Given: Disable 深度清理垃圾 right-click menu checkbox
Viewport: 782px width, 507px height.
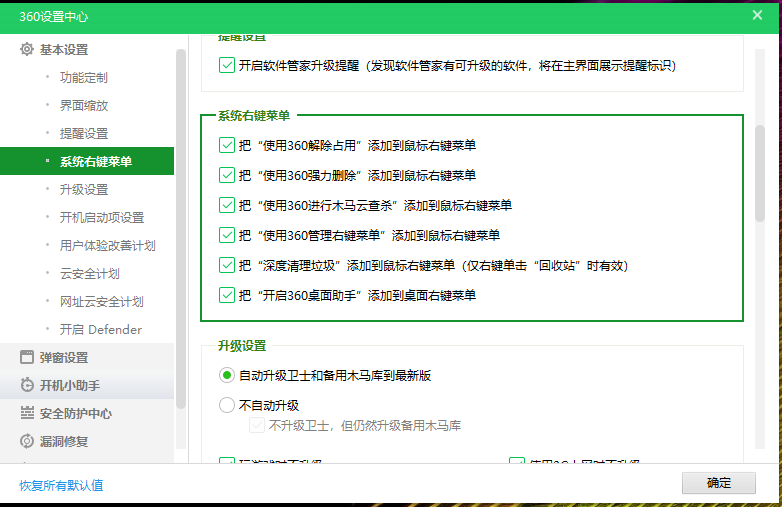Looking at the screenshot, I should tap(227, 265).
